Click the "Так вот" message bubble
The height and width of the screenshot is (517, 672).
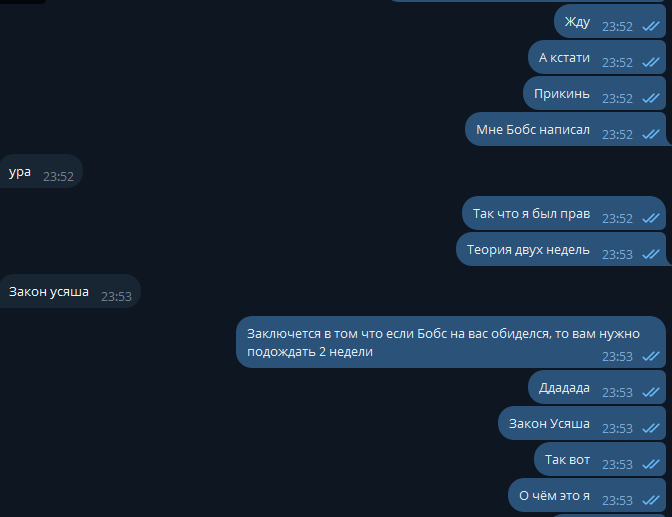tap(600, 459)
